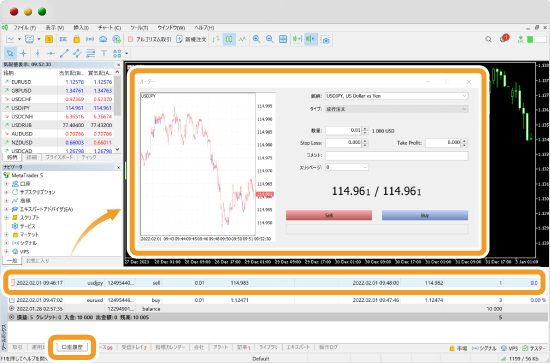Select the trendline drawing tool

[x=64, y=53]
